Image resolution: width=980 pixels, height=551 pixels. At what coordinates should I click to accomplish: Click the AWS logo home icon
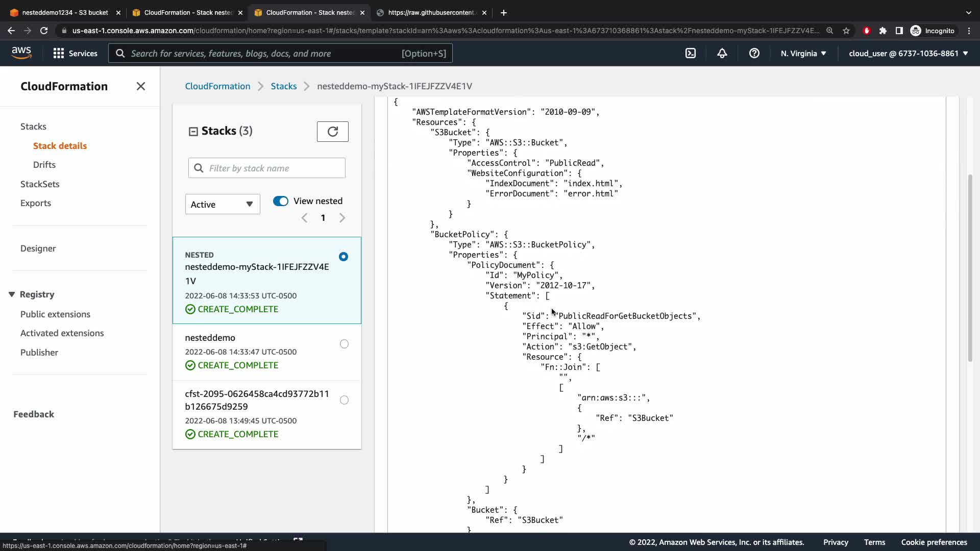21,53
